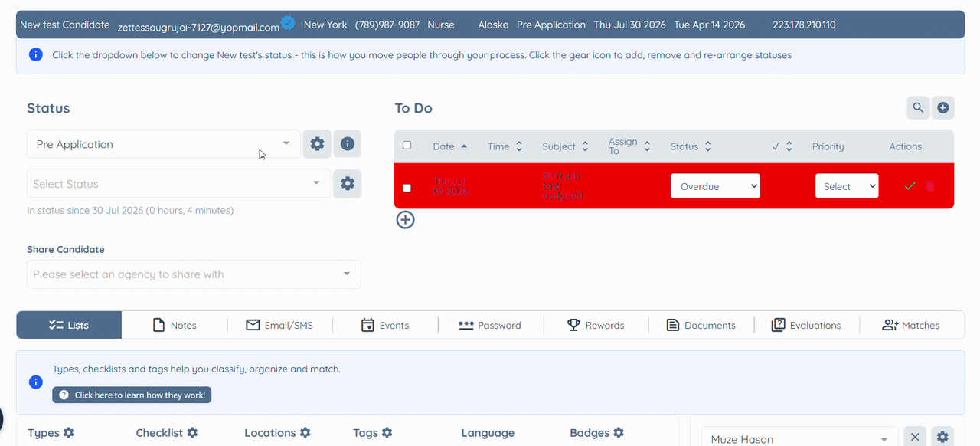Open Types settings gear
This screenshot has width=980, height=446.
tap(68, 433)
